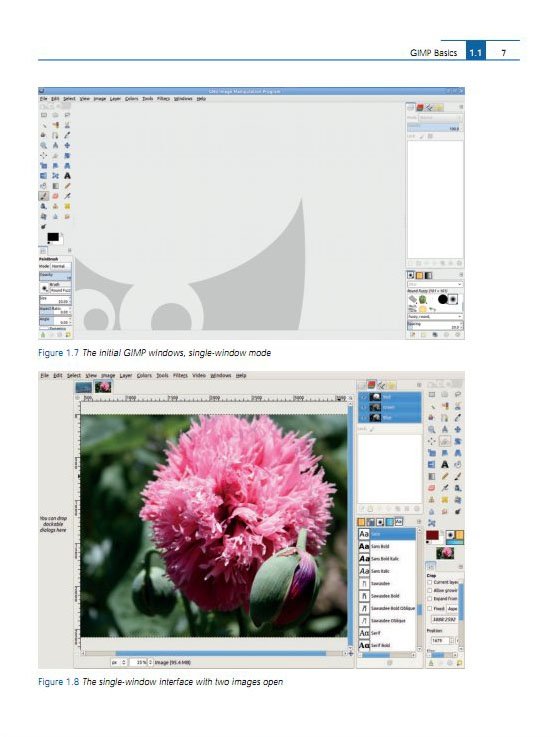Click the horizontal scrollbar below the flower image
The height and width of the screenshot is (737, 557).
click(x=215, y=653)
